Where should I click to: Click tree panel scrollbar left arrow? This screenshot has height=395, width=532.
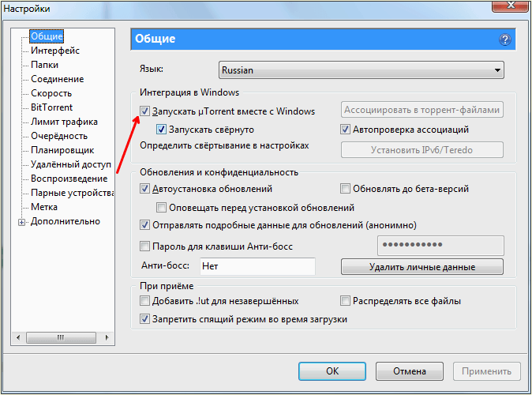coord(18,337)
